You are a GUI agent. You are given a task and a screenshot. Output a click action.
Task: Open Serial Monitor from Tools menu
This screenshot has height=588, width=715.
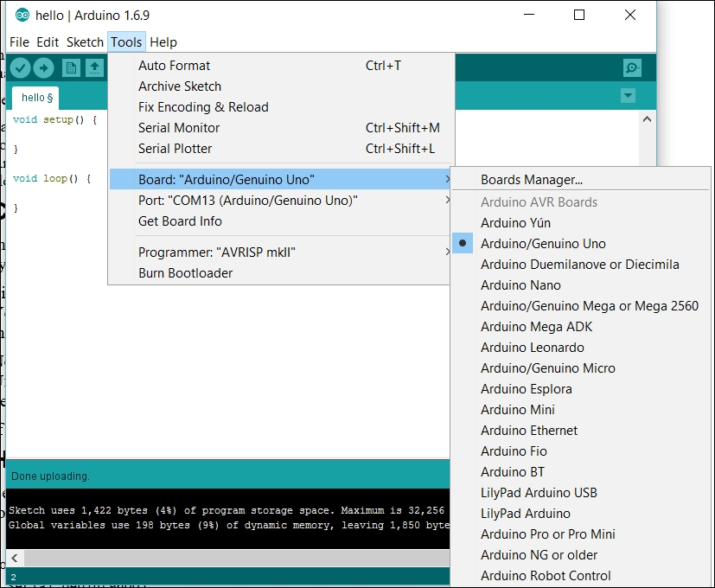point(279,128)
